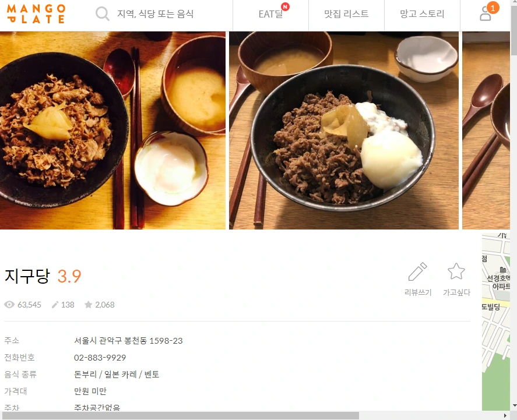Image resolution: width=517 pixels, height=420 pixels.
Task: Click the N badge on EAT딜
Action: (284, 6)
